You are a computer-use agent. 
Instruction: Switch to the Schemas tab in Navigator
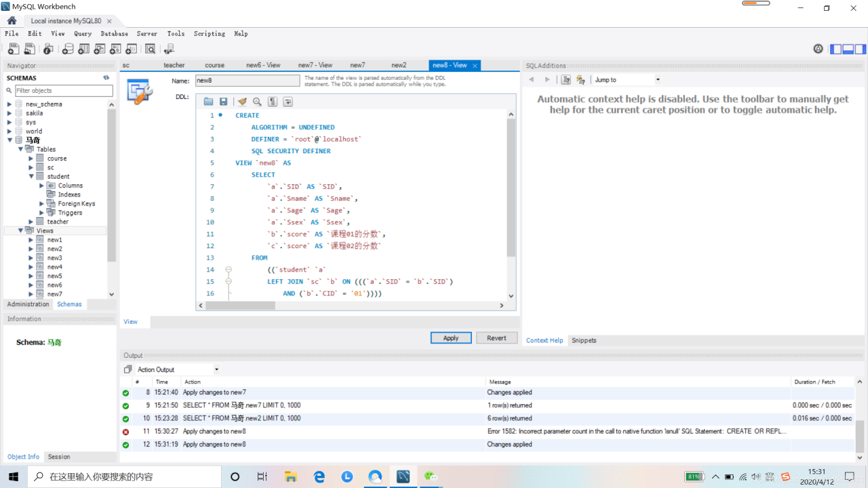[x=69, y=304]
